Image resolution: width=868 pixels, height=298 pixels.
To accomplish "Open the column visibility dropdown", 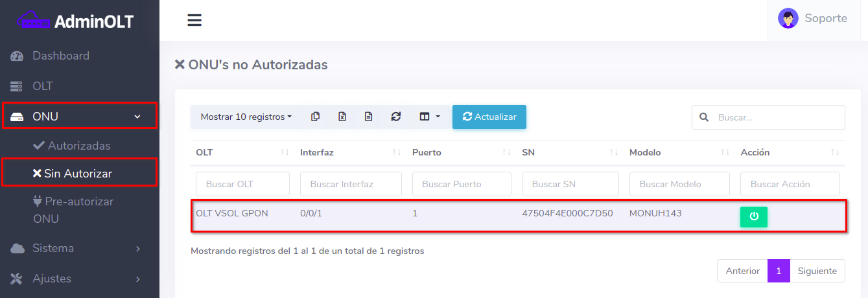I will coord(429,117).
